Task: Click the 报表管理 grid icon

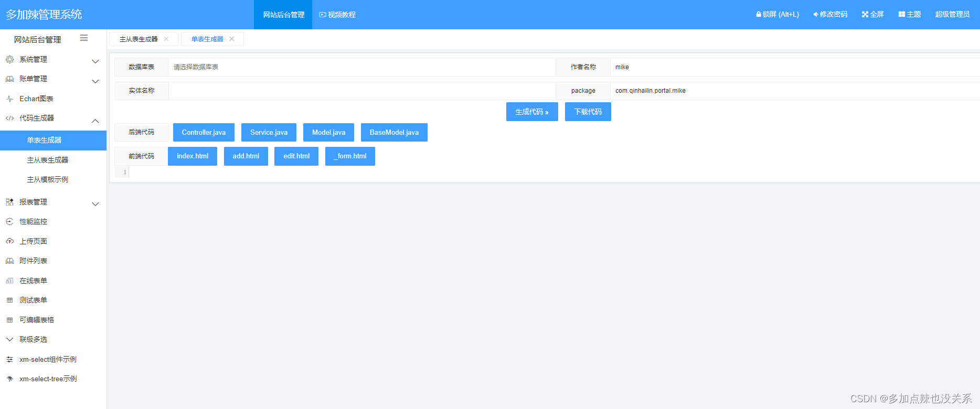Action: pyautogui.click(x=9, y=202)
